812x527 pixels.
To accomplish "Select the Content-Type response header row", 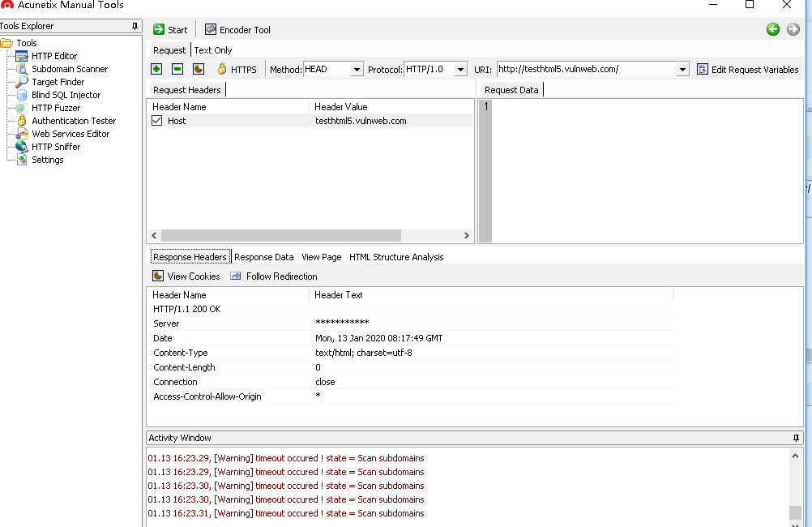I will pyautogui.click(x=411, y=353).
